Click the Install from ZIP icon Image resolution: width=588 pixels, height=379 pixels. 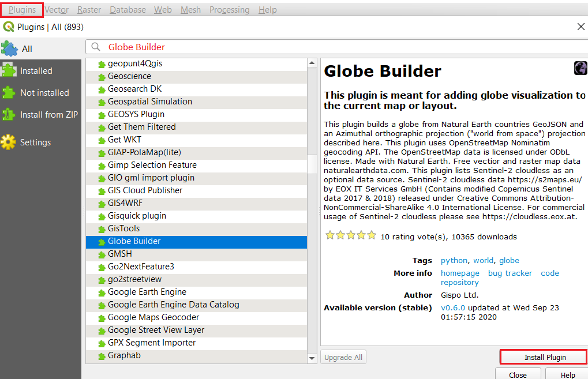pyautogui.click(x=9, y=114)
